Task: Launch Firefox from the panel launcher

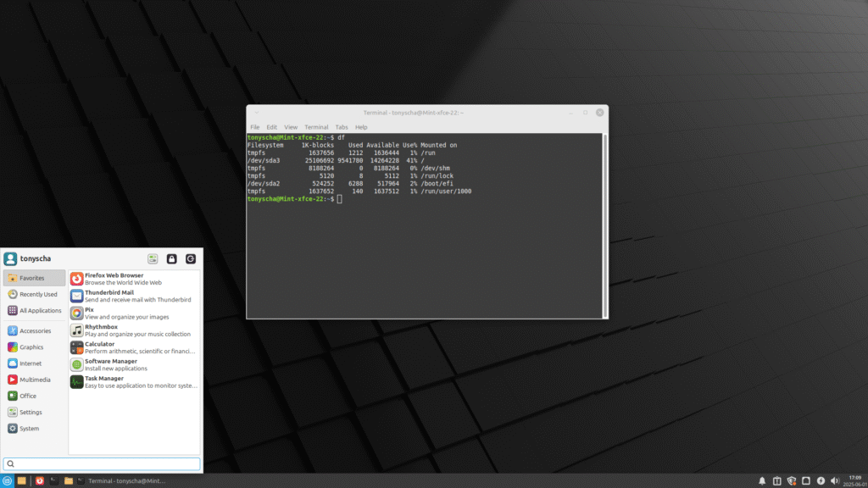Action: pyautogui.click(x=39, y=481)
